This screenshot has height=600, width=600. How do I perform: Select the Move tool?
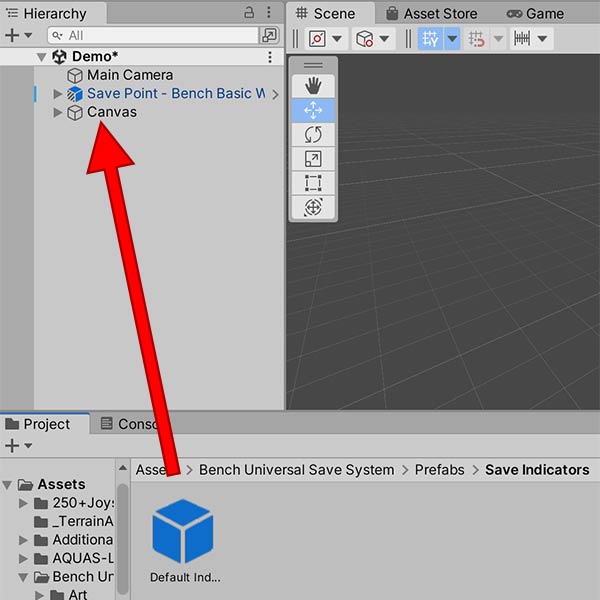(313, 110)
